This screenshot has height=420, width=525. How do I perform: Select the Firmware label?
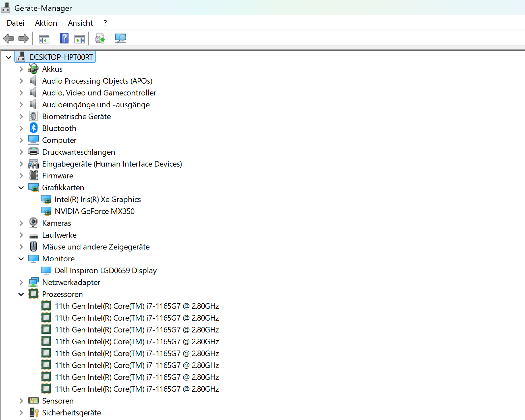pos(58,176)
